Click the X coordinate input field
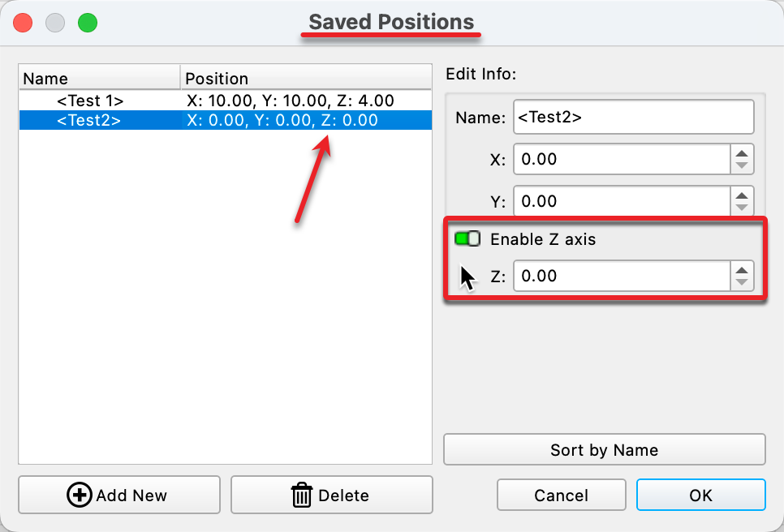This screenshot has width=784, height=532. (x=621, y=159)
